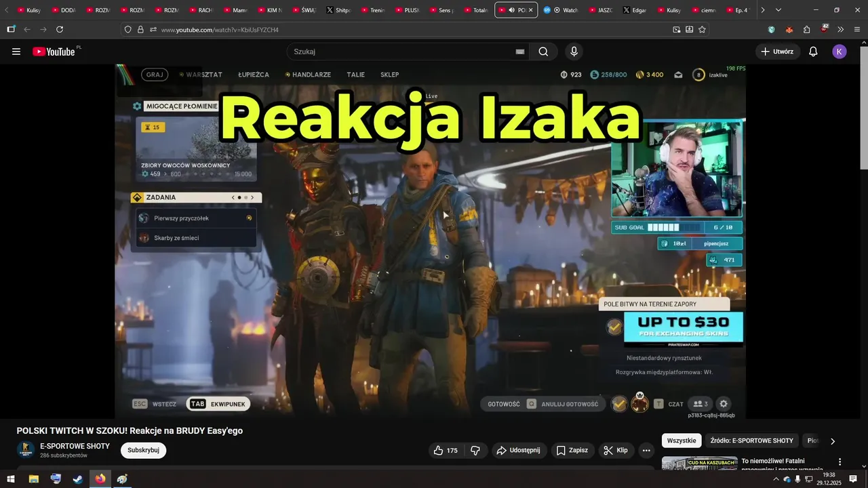Open more actions three-dot menu under video

(646, 450)
